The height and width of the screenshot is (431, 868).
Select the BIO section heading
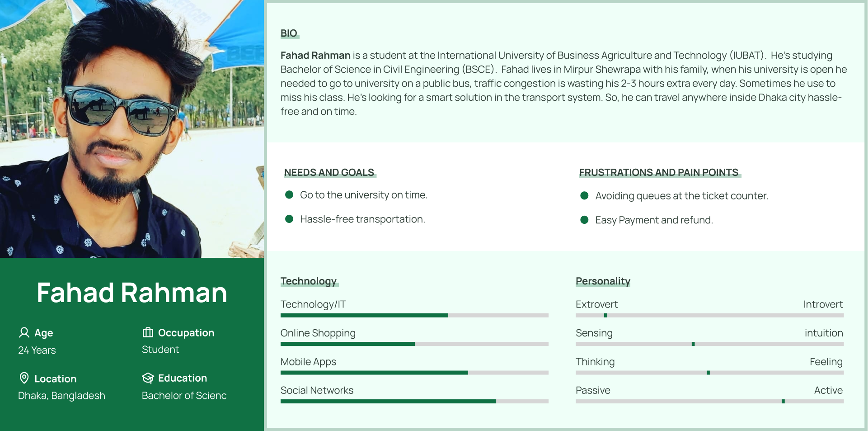click(289, 33)
